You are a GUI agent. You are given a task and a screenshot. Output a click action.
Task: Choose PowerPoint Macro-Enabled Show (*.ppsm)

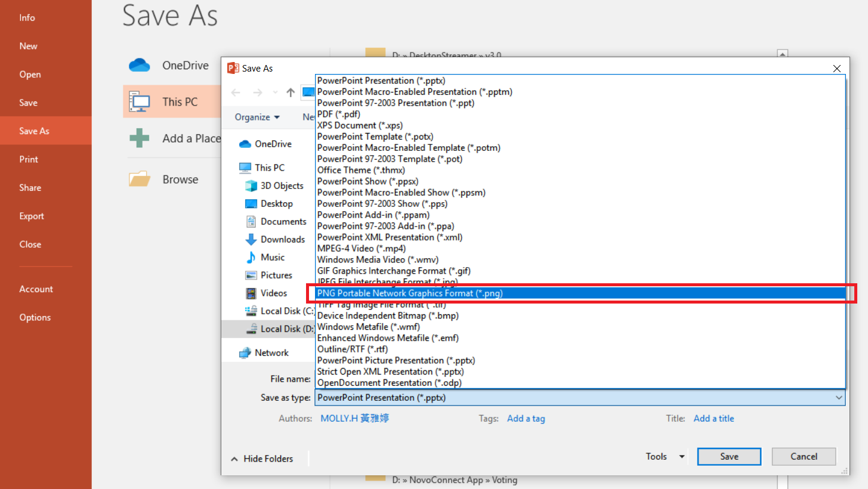(x=580, y=193)
